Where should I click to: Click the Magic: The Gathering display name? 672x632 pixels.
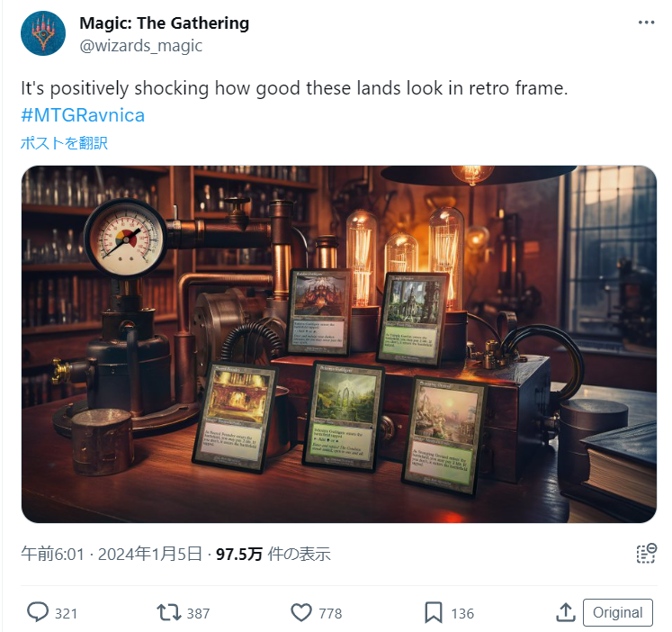(x=164, y=23)
